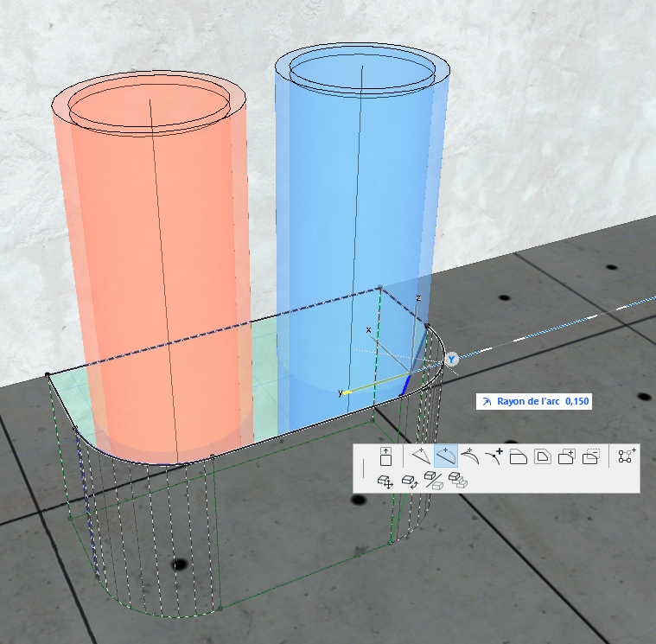Click the pet palette grip handle
This screenshot has height=644, width=656.
pos(364,469)
